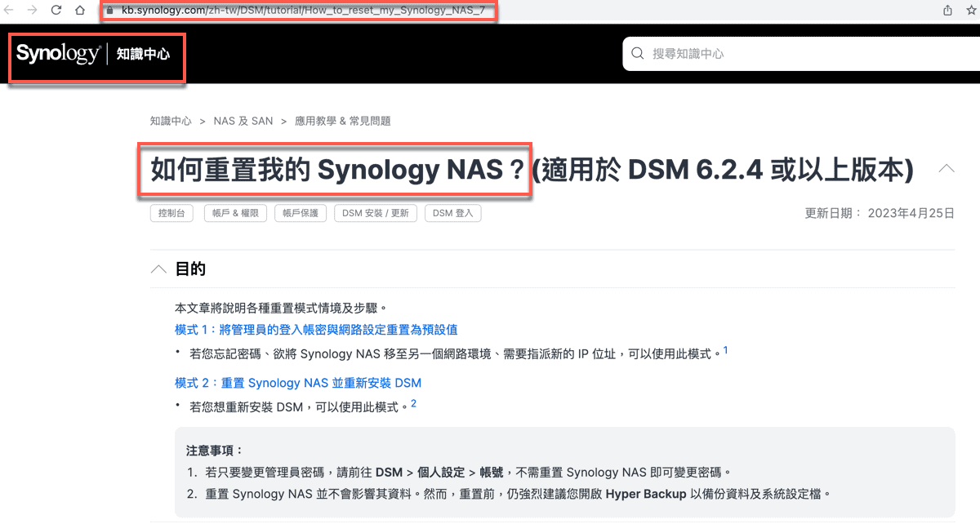Click the search magnifier icon

638,54
